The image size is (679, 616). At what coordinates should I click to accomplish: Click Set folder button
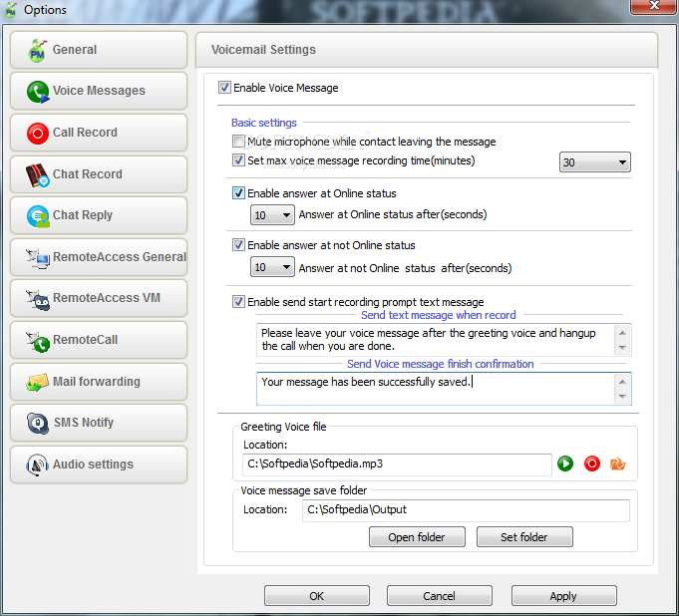(x=524, y=537)
